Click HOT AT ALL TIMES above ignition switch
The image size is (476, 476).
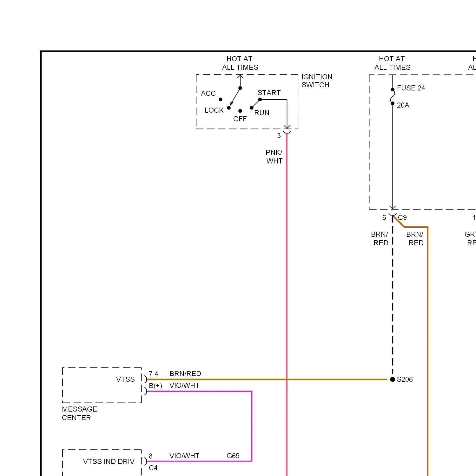240,63
